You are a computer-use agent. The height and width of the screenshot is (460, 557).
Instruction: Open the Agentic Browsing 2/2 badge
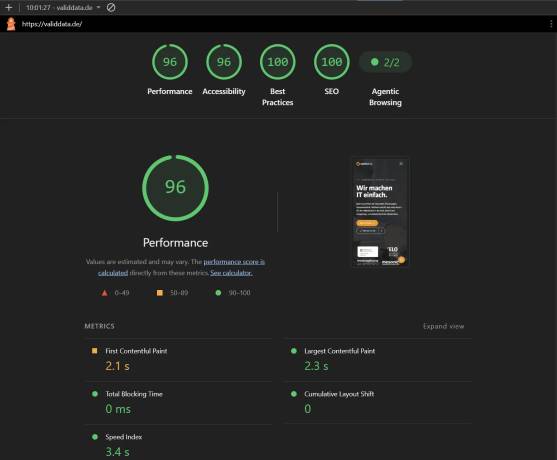click(385, 62)
